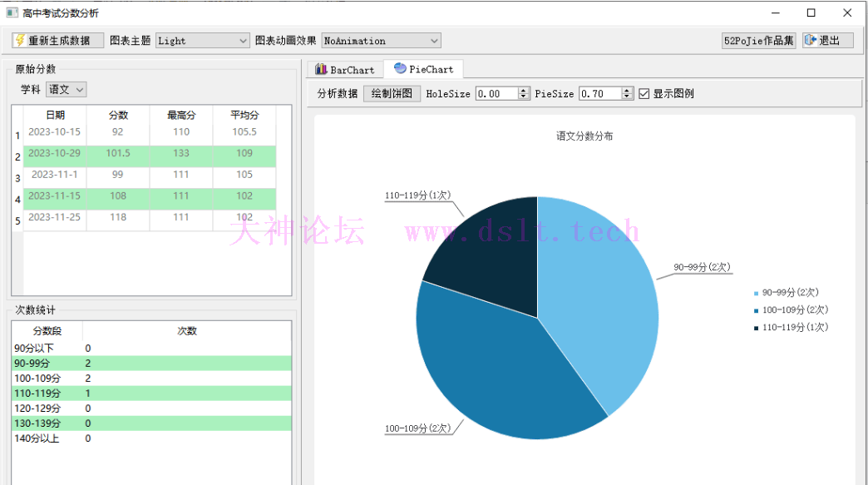Open the 图表主题 Light dropdown

202,41
